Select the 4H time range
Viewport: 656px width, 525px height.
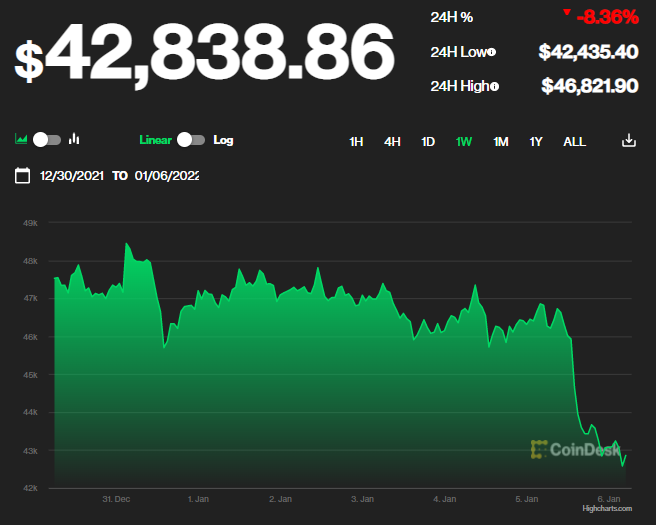click(392, 142)
